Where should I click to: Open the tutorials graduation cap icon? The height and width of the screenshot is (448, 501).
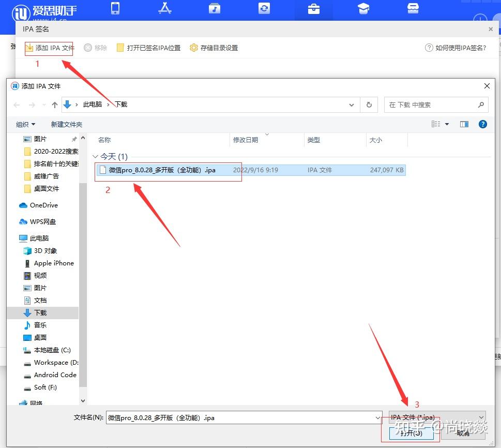[363, 9]
